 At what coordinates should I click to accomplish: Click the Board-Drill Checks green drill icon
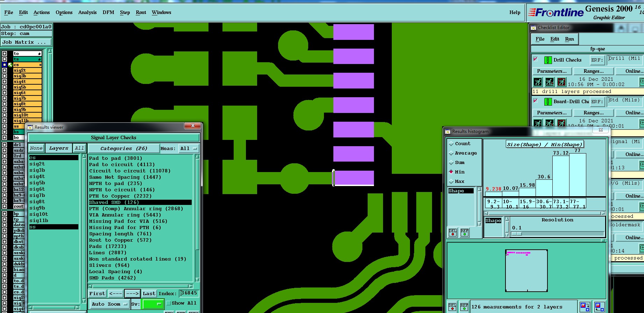(548, 102)
